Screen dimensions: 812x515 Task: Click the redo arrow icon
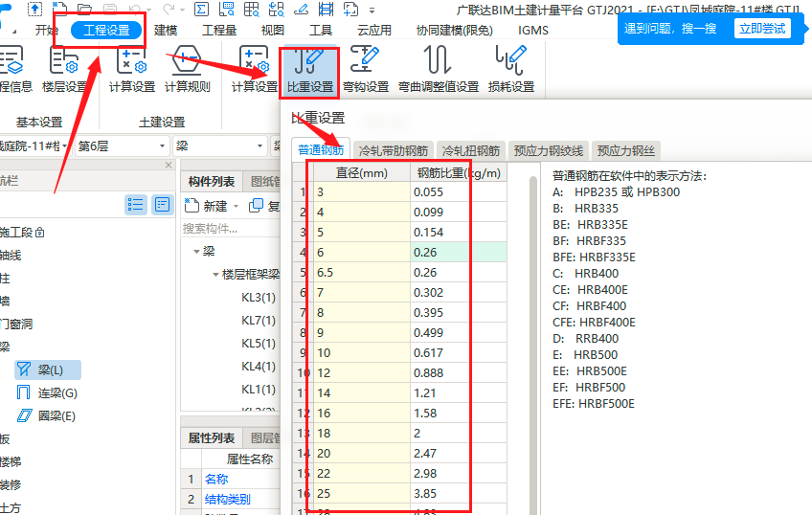tap(169, 10)
